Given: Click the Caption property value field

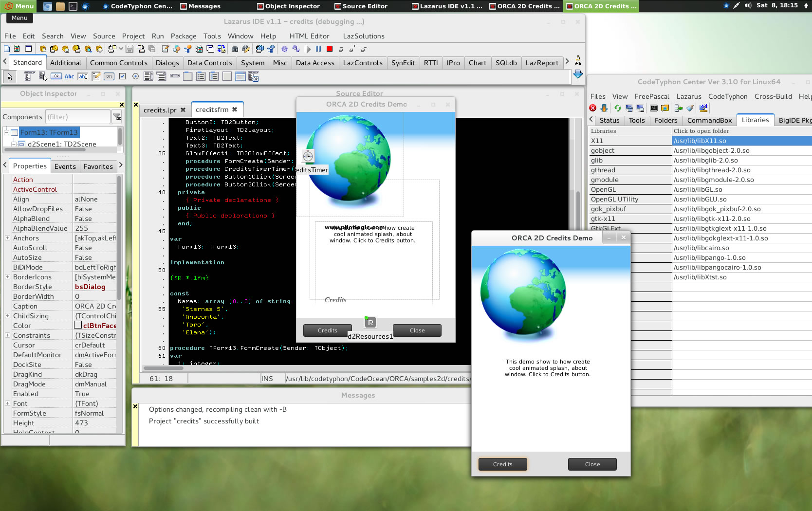Looking at the screenshot, I should [x=95, y=306].
